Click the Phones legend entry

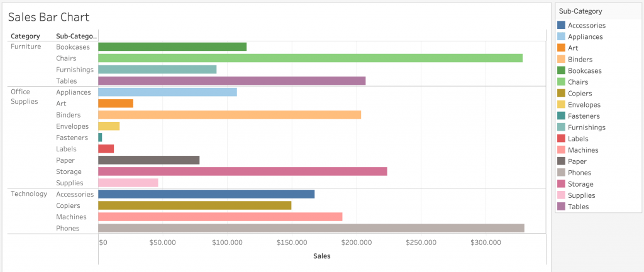tap(579, 173)
